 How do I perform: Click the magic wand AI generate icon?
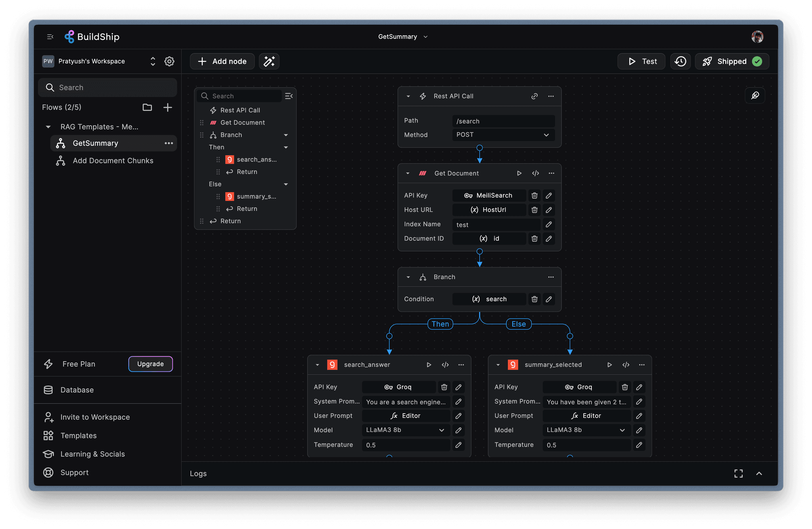tap(269, 61)
